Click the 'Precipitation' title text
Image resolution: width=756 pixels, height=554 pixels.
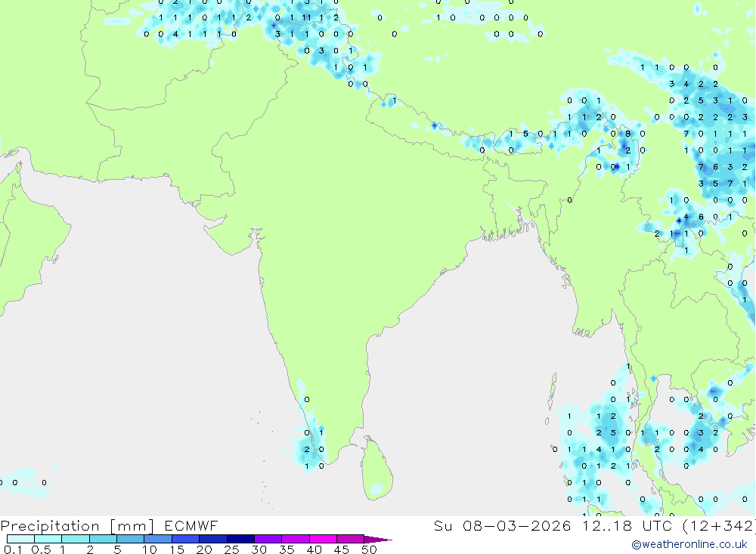click(50, 526)
